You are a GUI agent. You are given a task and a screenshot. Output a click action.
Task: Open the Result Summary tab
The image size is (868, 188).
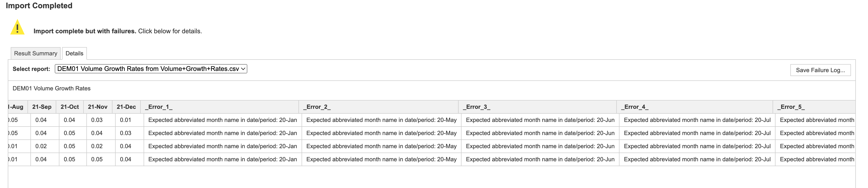pyautogui.click(x=36, y=53)
